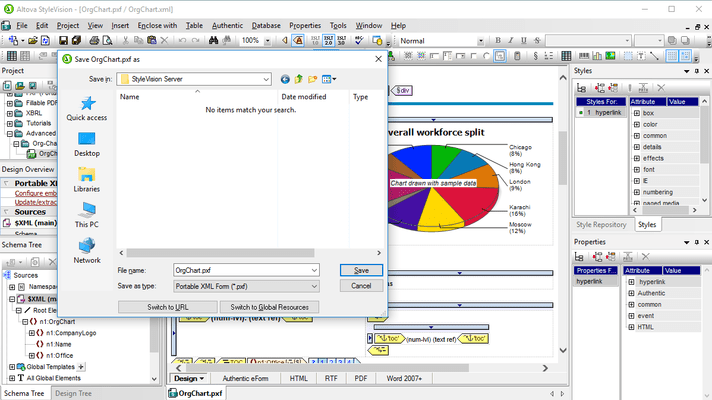The width and height of the screenshot is (712, 400).
Task: Click the create new folder icon
Action: pos(313,78)
